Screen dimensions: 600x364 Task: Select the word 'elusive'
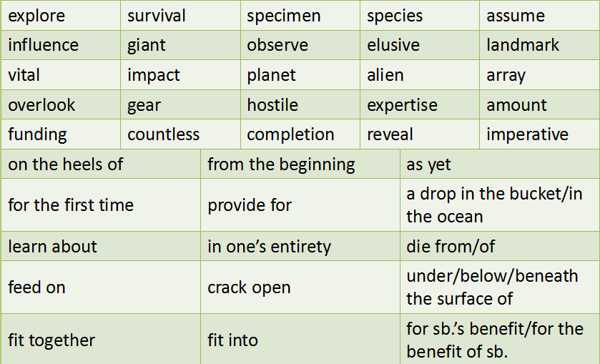[393, 45]
